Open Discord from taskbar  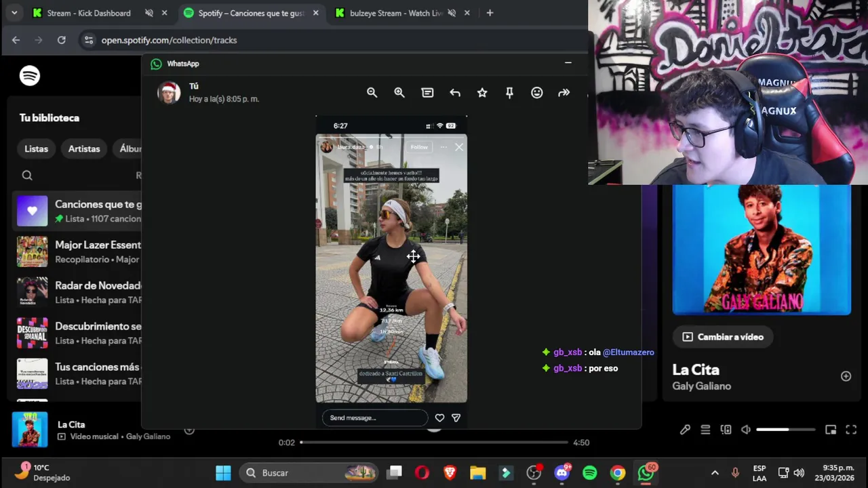tap(562, 472)
